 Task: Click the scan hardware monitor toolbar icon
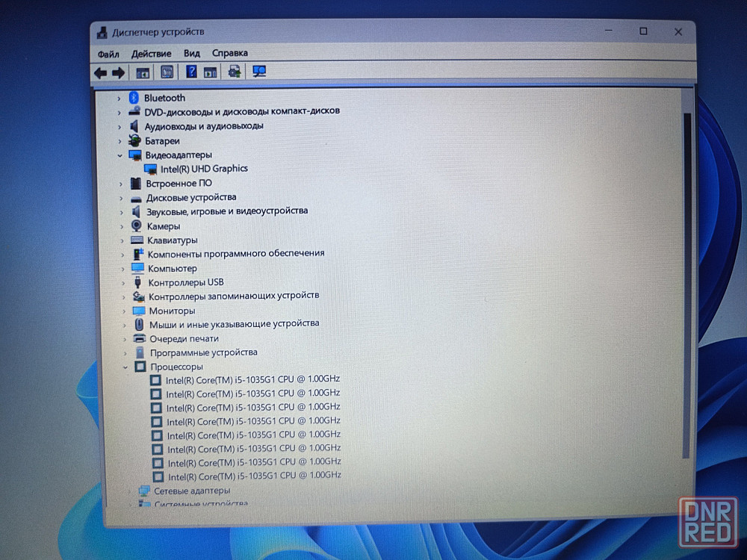click(259, 72)
